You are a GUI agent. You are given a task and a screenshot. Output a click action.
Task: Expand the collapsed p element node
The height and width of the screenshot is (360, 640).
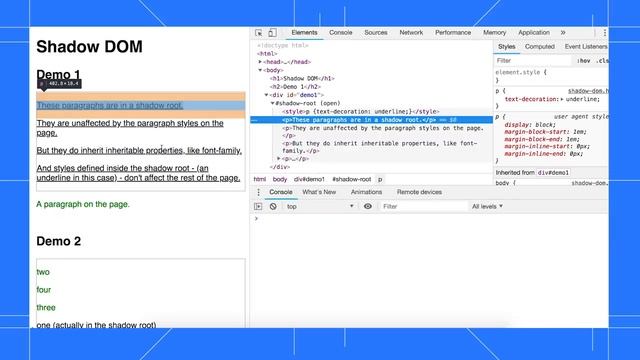click(279, 159)
